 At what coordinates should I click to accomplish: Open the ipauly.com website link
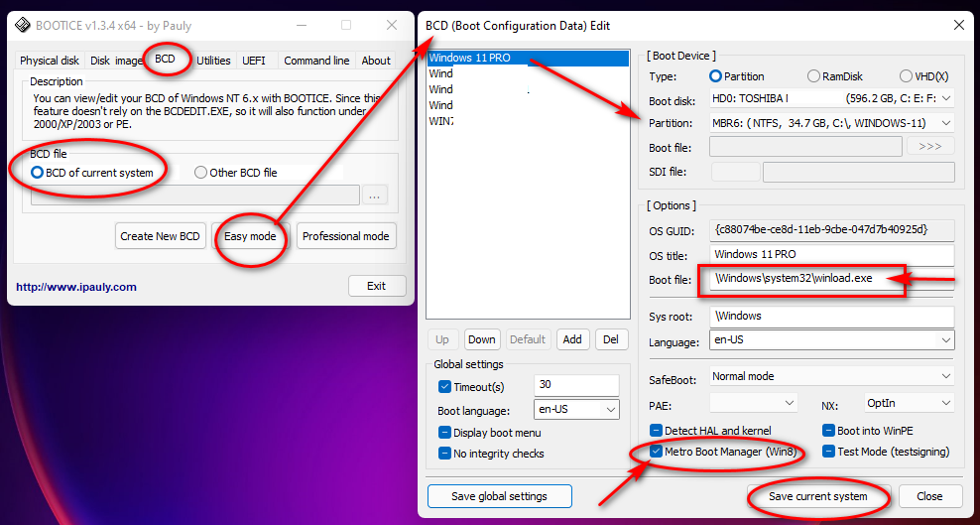point(76,287)
